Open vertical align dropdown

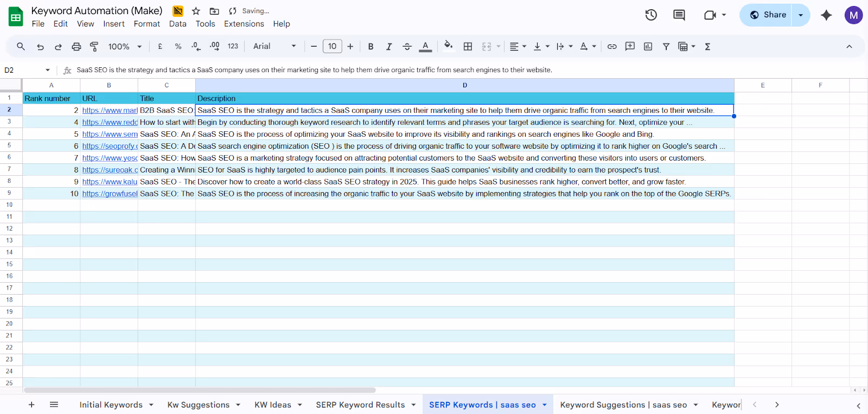point(541,47)
